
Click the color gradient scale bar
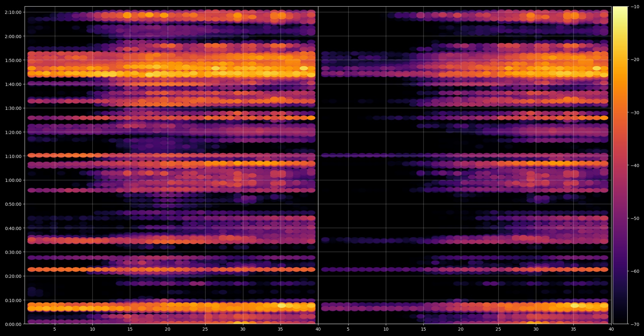620,165
